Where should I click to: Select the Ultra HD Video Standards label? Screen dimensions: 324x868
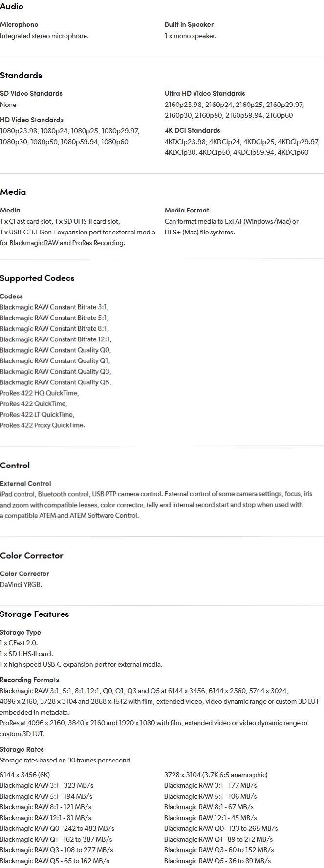[205, 93]
